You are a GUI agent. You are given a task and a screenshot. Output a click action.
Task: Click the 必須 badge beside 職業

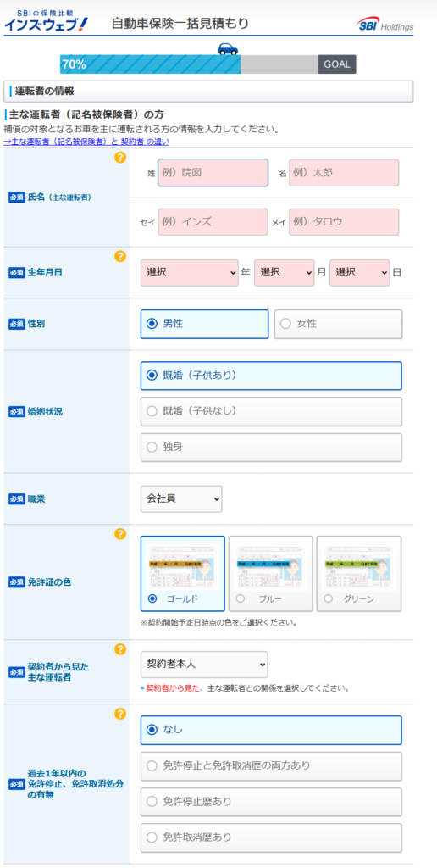pos(17,499)
